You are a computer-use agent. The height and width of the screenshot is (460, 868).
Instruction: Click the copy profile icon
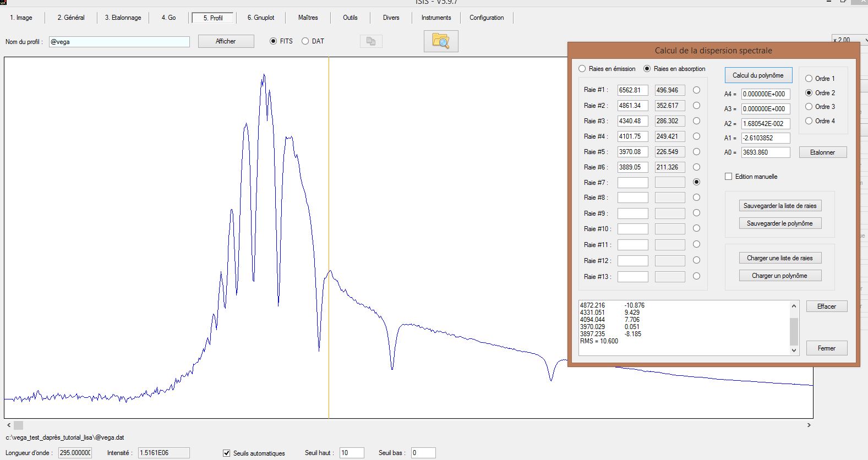371,41
